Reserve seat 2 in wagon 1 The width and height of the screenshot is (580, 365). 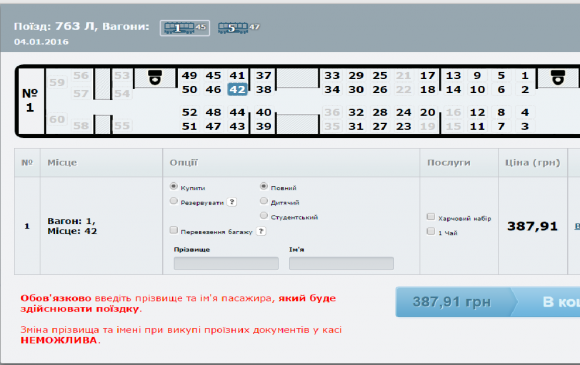(525, 89)
